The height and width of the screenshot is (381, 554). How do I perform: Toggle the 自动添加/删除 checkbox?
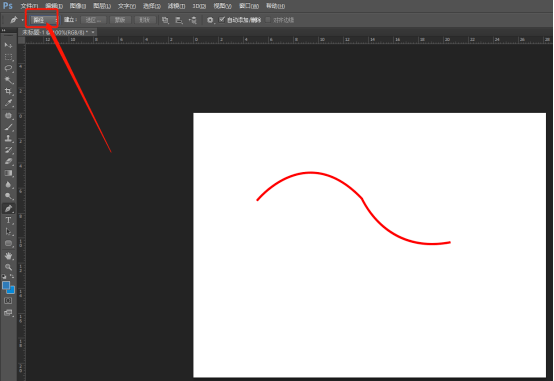222,20
